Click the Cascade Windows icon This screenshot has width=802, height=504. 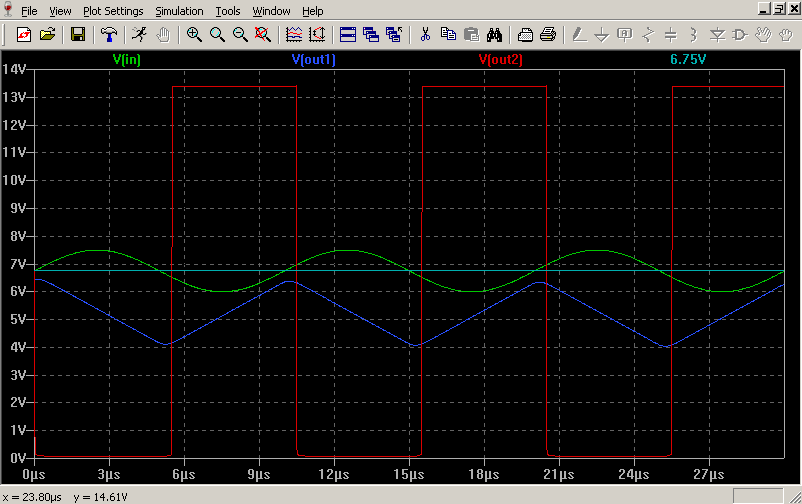[371, 35]
